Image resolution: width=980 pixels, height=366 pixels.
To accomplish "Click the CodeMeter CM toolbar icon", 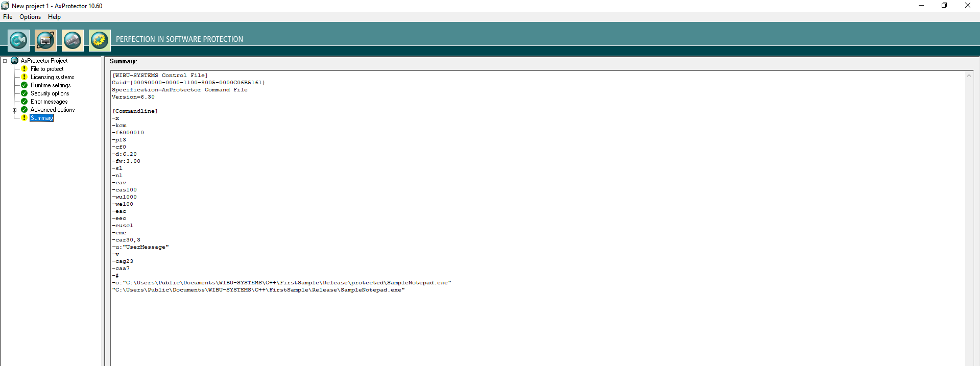I will point(18,40).
